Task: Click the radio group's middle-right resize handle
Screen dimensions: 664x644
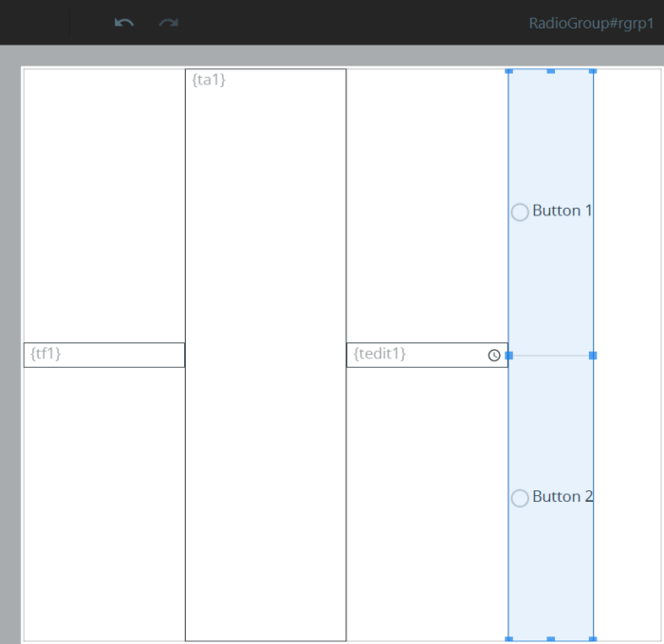Action: 593,355
